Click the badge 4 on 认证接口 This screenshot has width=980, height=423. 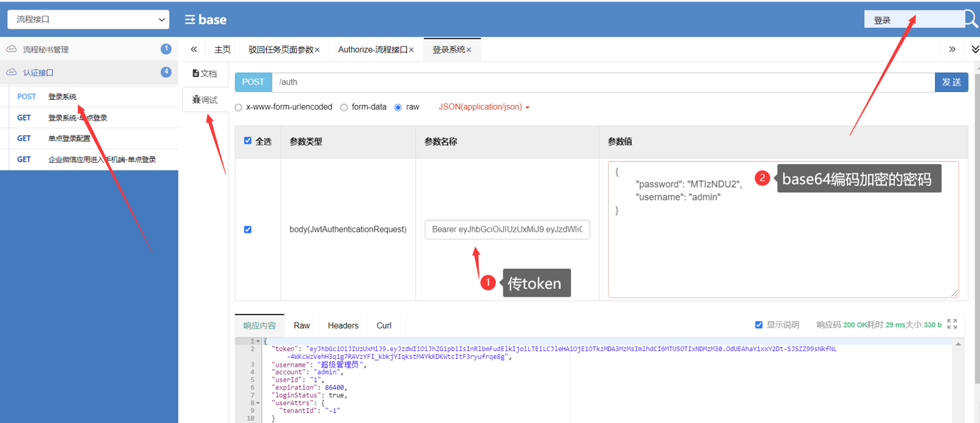tap(166, 72)
